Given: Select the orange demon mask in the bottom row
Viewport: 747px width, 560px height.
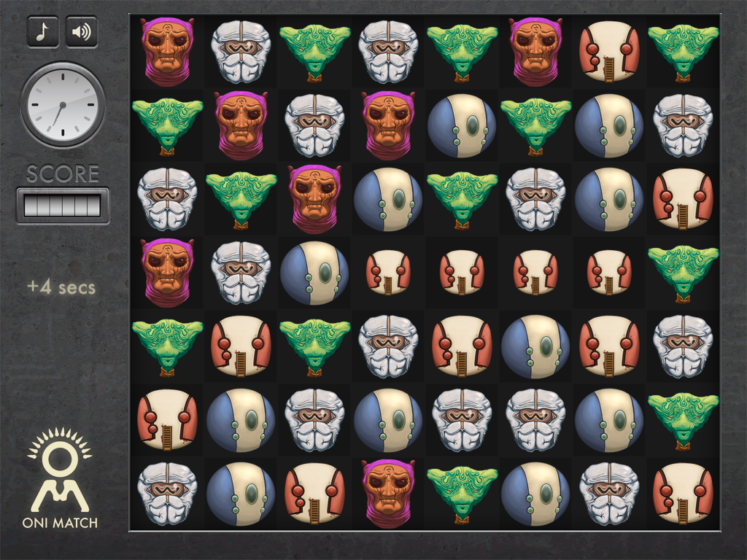Looking at the screenshot, I should (x=388, y=494).
